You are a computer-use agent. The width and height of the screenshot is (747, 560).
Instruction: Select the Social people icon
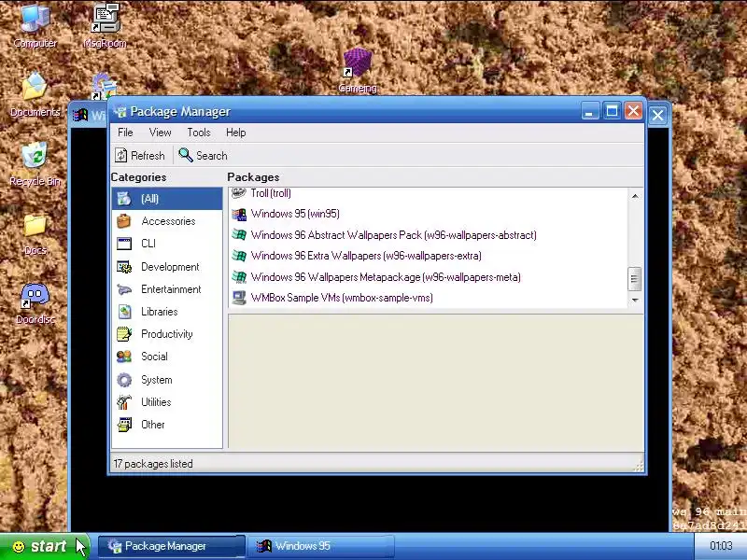click(x=124, y=357)
